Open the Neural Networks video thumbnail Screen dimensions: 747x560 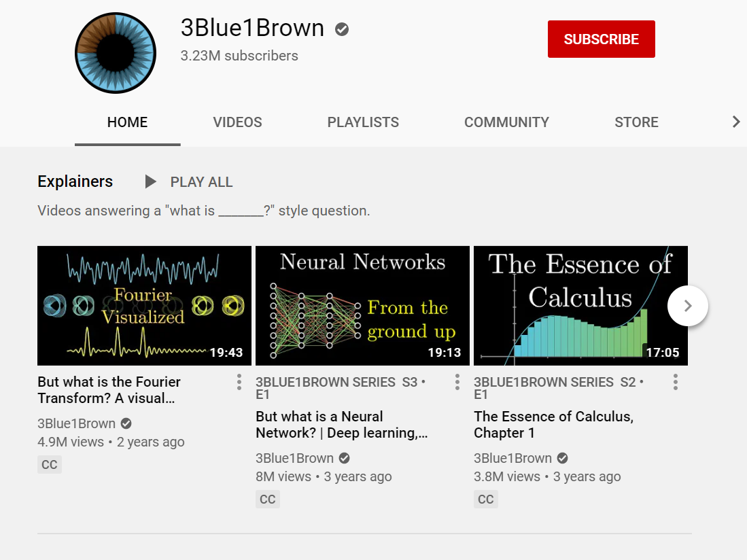click(362, 306)
